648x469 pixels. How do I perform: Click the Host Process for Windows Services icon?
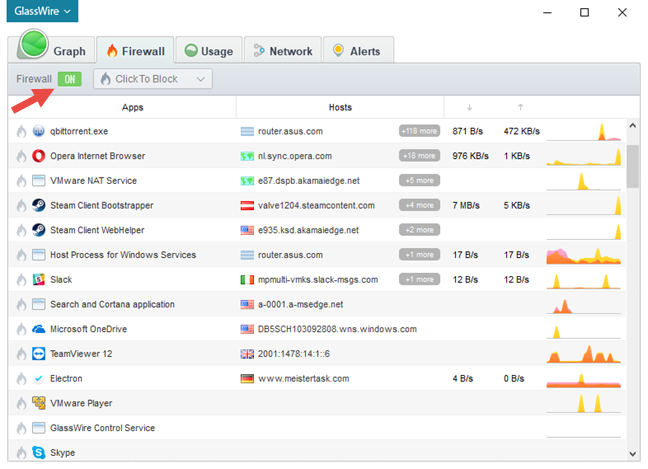click(x=38, y=255)
